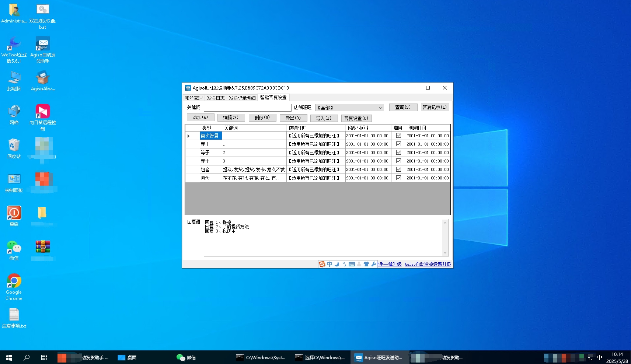Click the 删除(D) button

262,118
